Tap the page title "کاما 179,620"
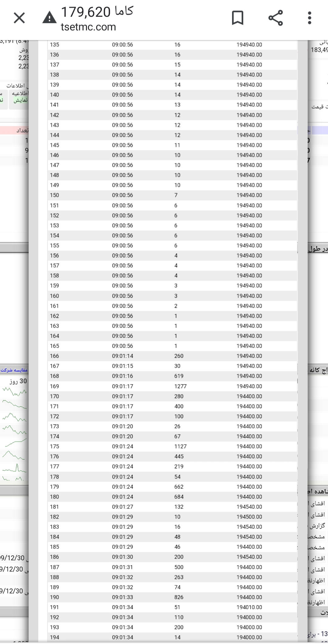Viewport: 328px width, 644px height. point(97,12)
